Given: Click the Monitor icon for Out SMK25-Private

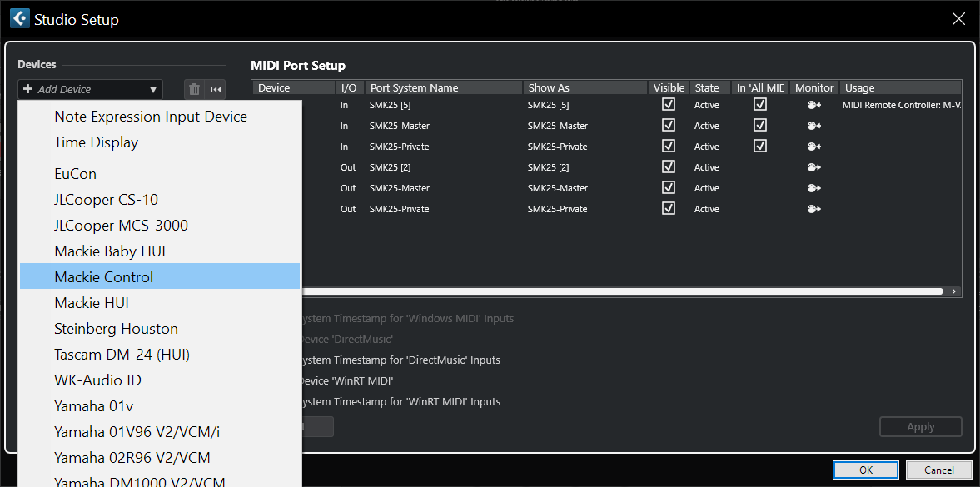Looking at the screenshot, I should (813, 209).
